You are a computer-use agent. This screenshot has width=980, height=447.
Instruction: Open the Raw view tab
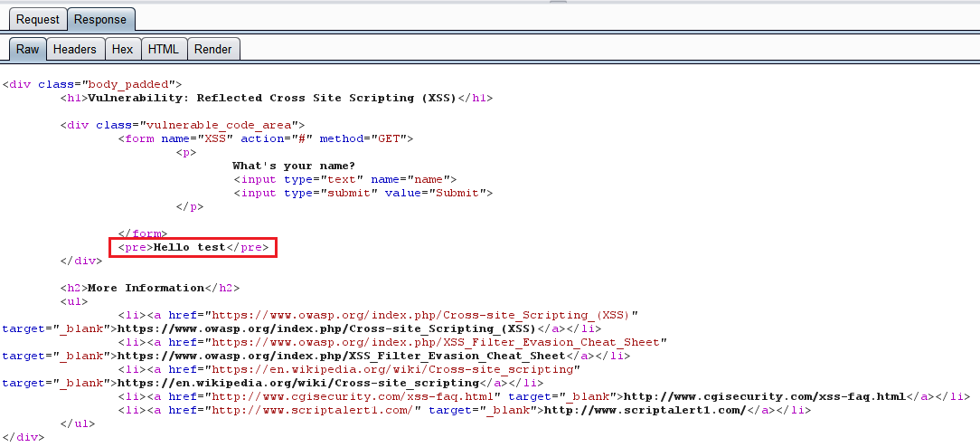coord(27,49)
